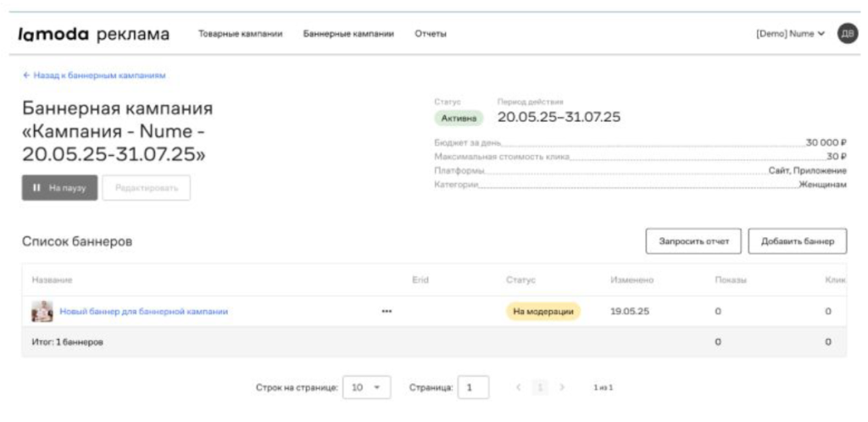The height and width of the screenshot is (422, 868).
Task: Open the banner thumbnail image
Action: (x=42, y=311)
